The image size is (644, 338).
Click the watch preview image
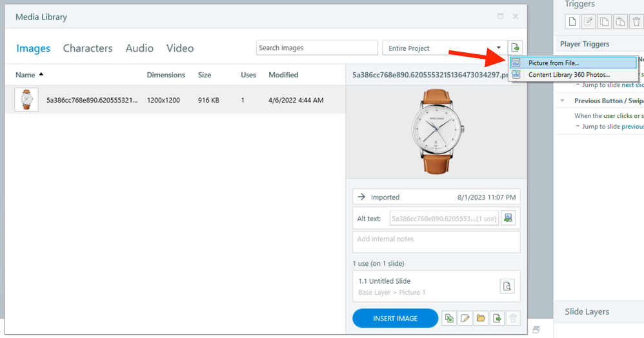[x=436, y=130]
